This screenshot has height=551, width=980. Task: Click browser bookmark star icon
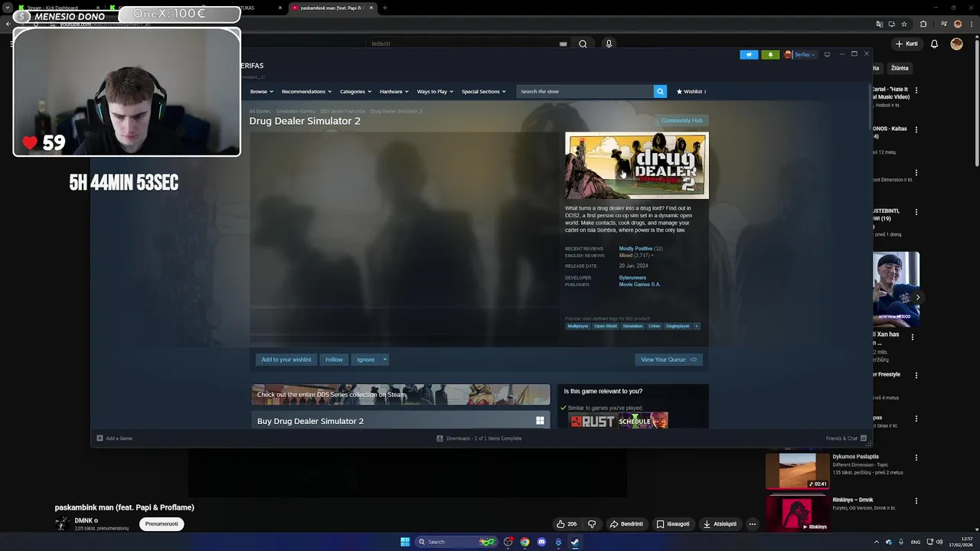[904, 24]
